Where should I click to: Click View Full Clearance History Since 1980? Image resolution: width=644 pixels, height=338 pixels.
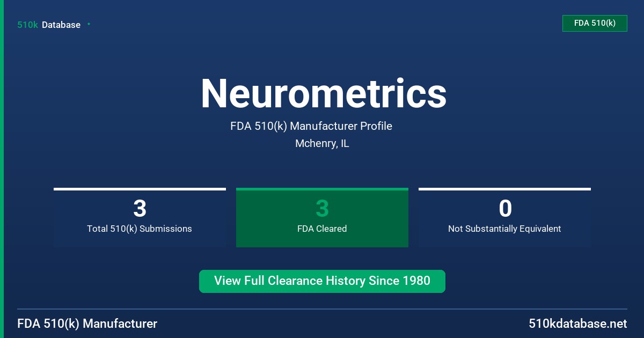(322, 281)
